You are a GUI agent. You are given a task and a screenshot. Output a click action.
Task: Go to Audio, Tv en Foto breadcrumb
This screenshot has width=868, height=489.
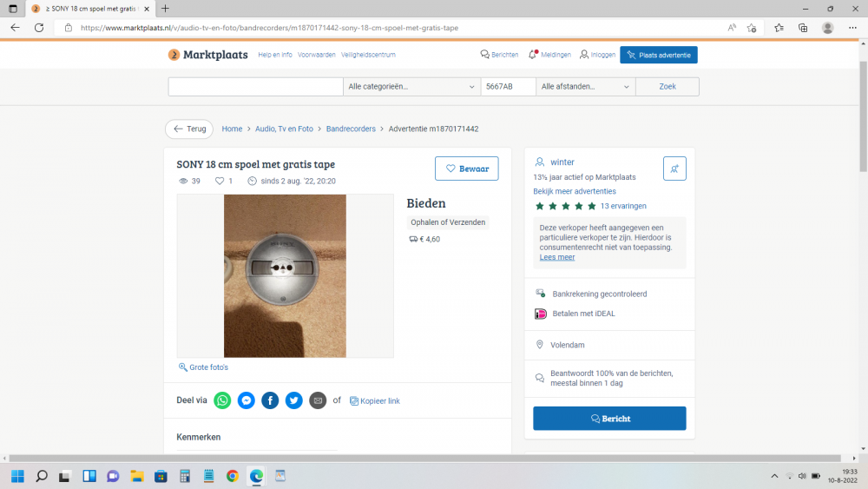(x=284, y=129)
